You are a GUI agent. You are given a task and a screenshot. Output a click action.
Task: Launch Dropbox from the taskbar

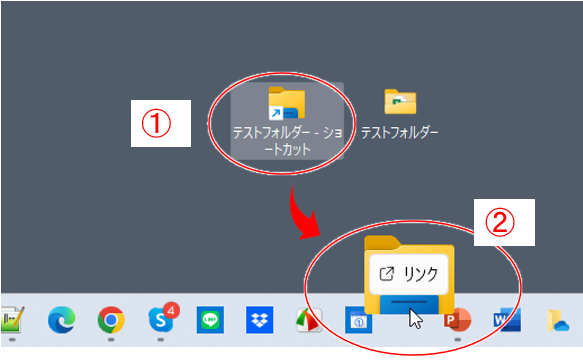pos(260,320)
